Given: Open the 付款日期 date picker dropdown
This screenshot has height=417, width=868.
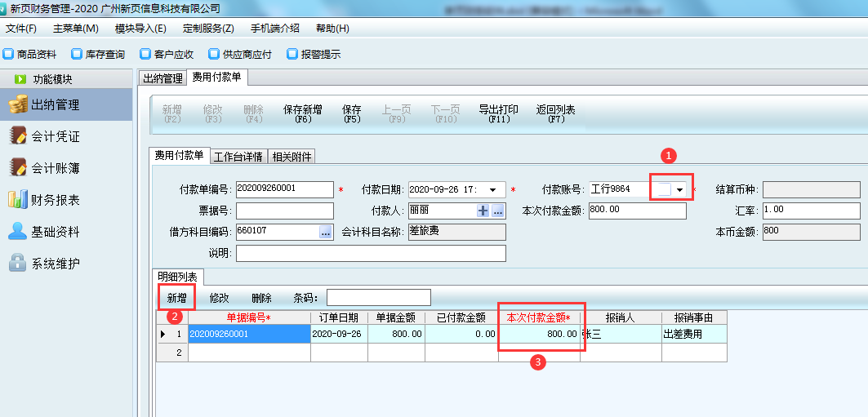Looking at the screenshot, I should 492,189.
